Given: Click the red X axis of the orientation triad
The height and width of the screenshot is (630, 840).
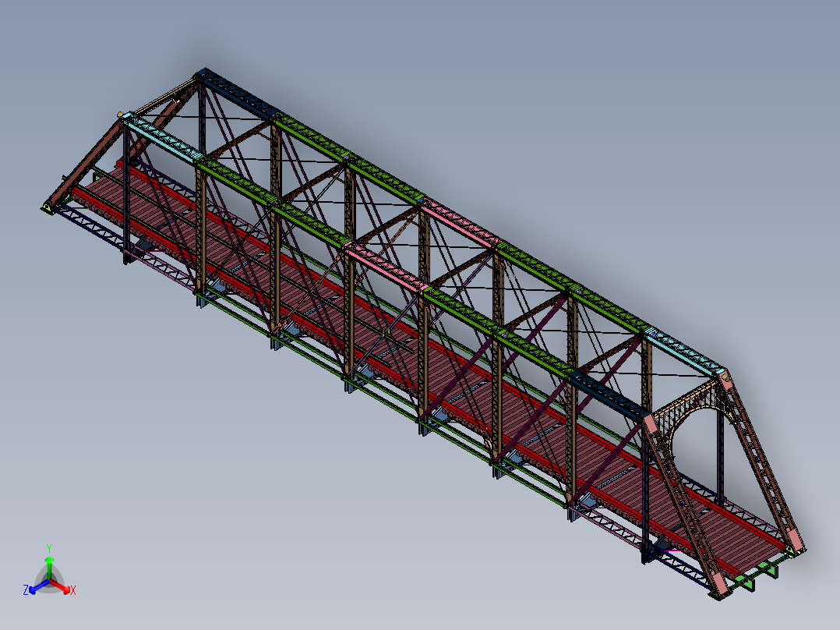Looking at the screenshot, I should 62,586.
